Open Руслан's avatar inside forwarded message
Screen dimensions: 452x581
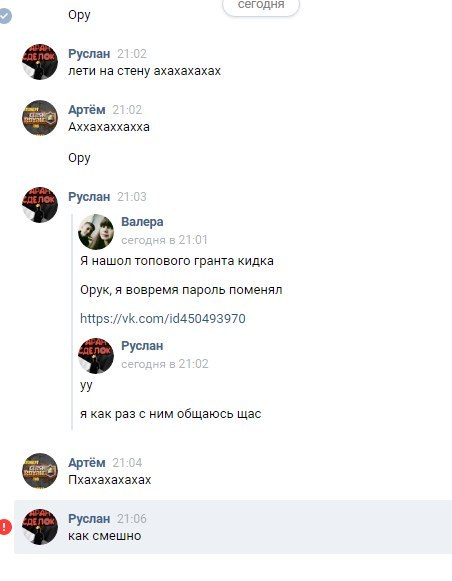pyautogui.click(x=96, y=356)
